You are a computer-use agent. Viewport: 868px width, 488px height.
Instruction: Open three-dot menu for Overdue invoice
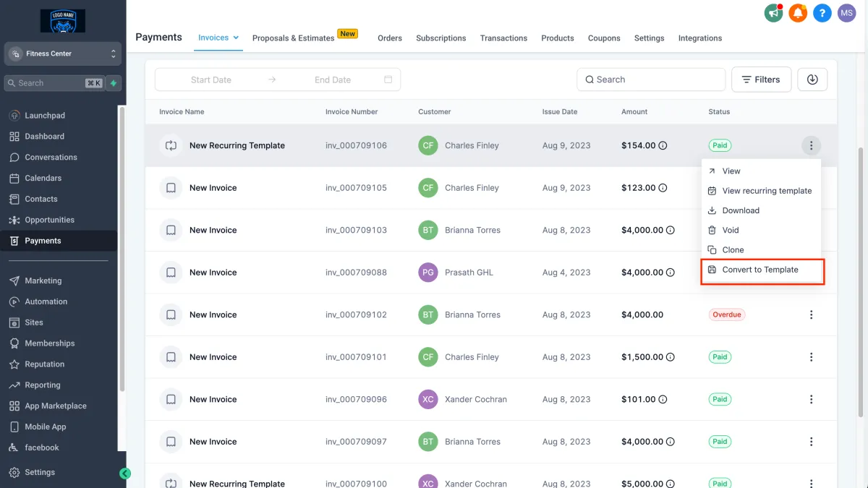pyautogui.click(x=811, y=314)
